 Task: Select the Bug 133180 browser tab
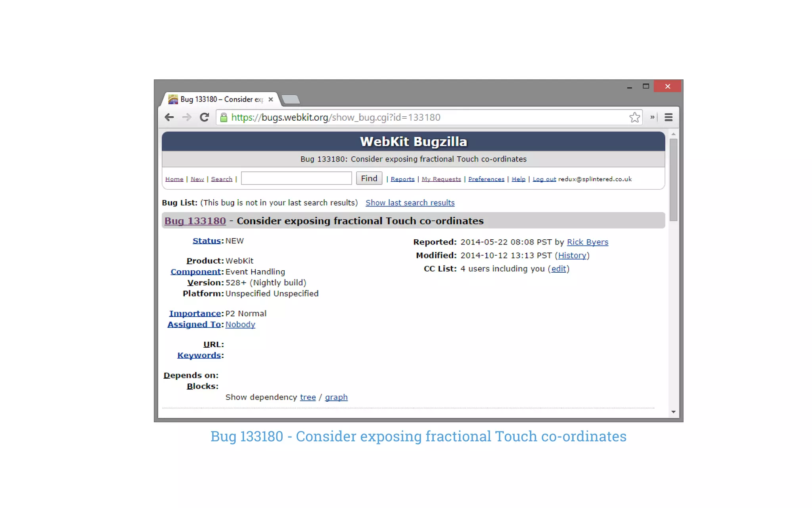[x=221, y=99]
